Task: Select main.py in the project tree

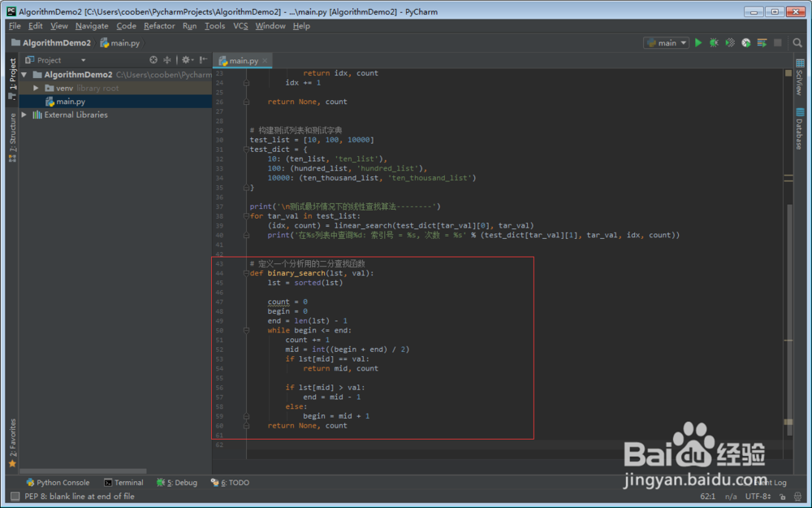Action: point(115,102)
